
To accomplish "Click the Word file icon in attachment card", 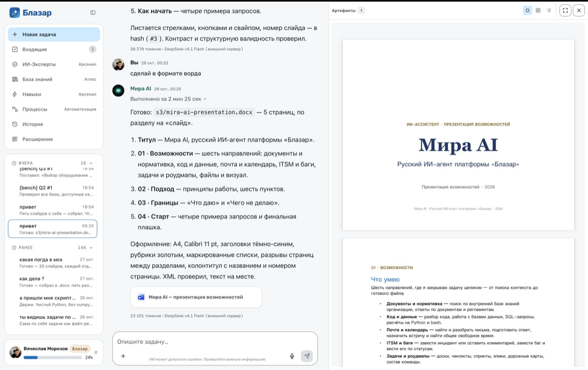I will 141,297.
